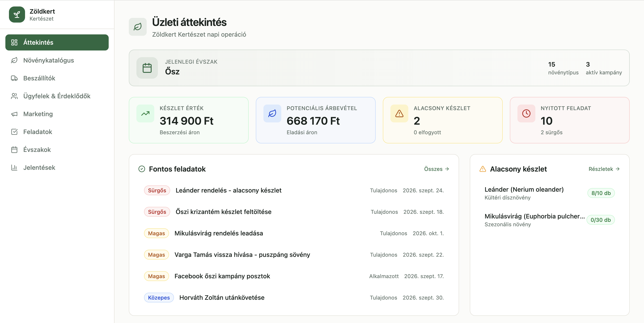Go to Növénykatalógus page
The image size is (644, 323).
click(x=57, y=60)
